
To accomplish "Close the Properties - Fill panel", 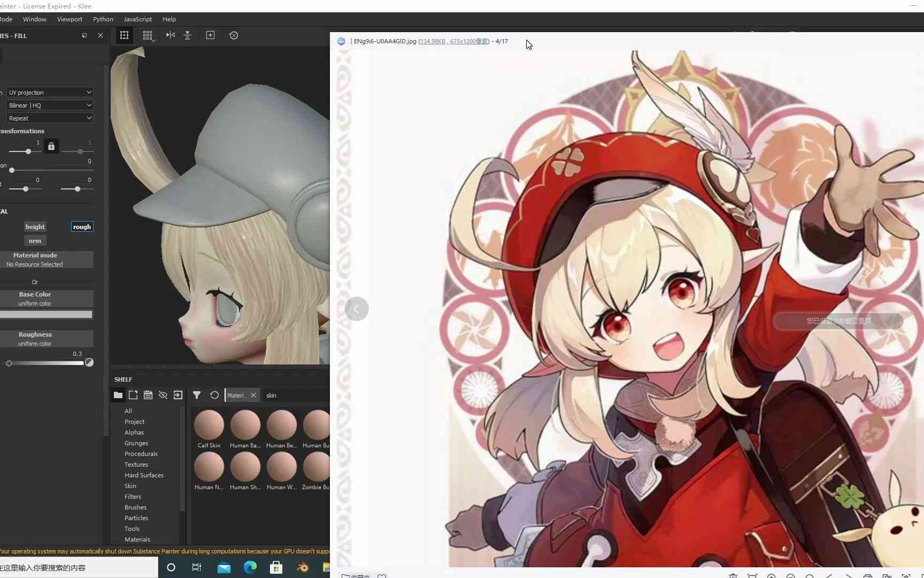I will click(x=101, y=35).
